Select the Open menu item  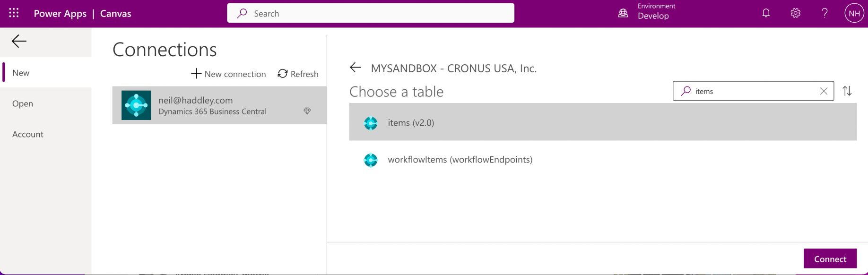tap(23, 103)
